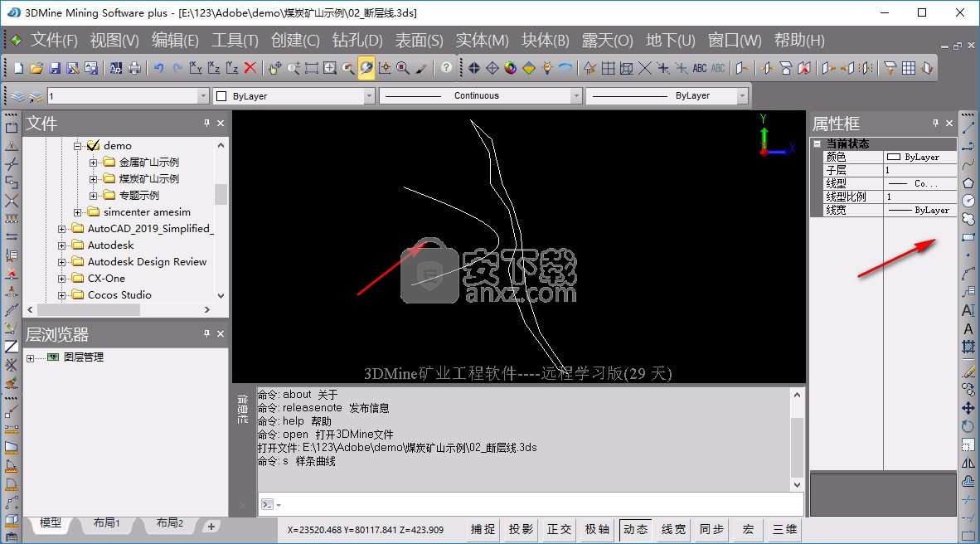Close the 层浏览器 panel
Image resolution: width=980 pixels, height=544 pixels.
(x=221, y=334)
